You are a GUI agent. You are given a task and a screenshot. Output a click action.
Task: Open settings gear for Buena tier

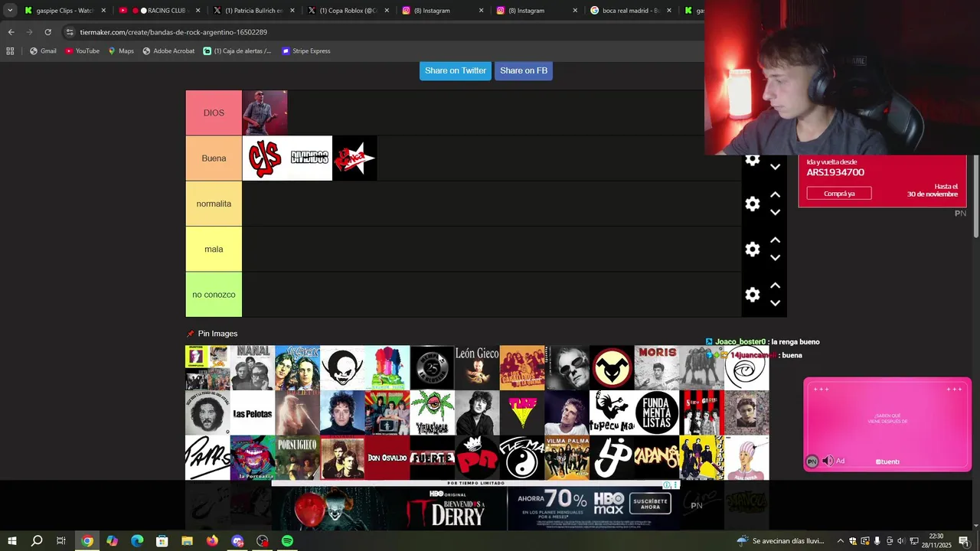[x=753, y=160]
